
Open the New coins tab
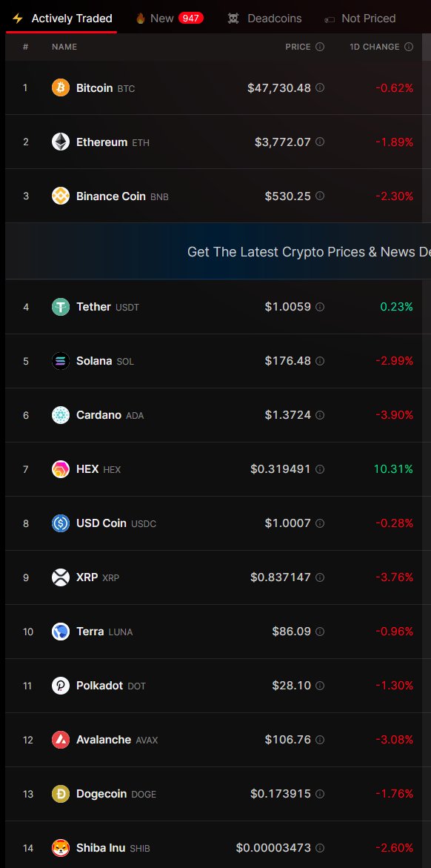click(170, 19)
